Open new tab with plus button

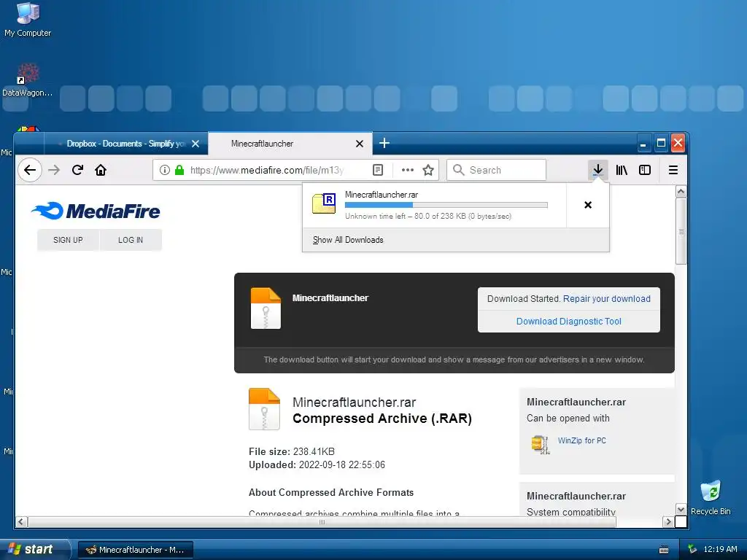[384, 143]
